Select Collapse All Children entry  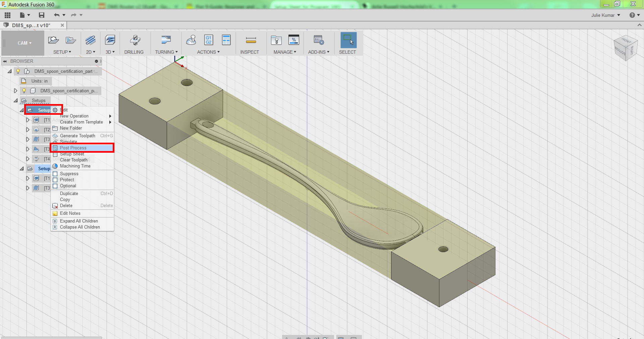click(82, 227)
